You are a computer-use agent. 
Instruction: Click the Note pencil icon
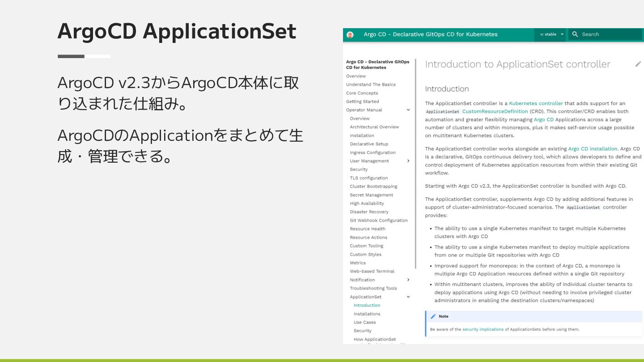(x=433, y=316)
